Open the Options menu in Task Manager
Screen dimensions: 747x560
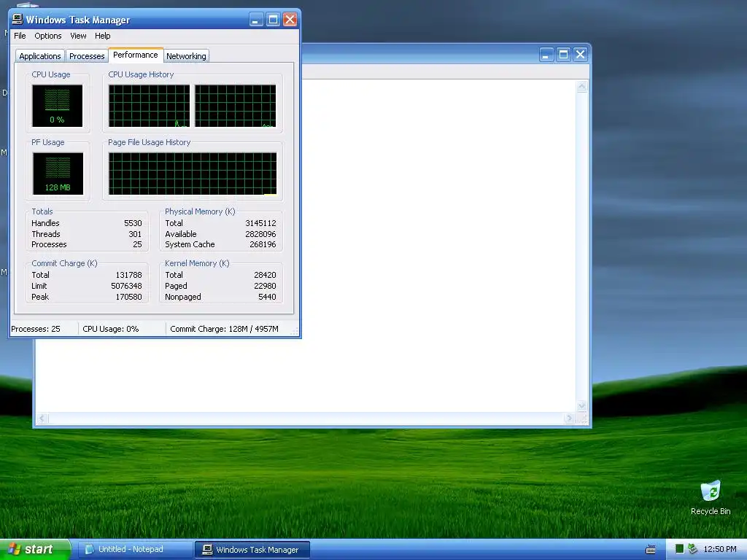(47, 36)
